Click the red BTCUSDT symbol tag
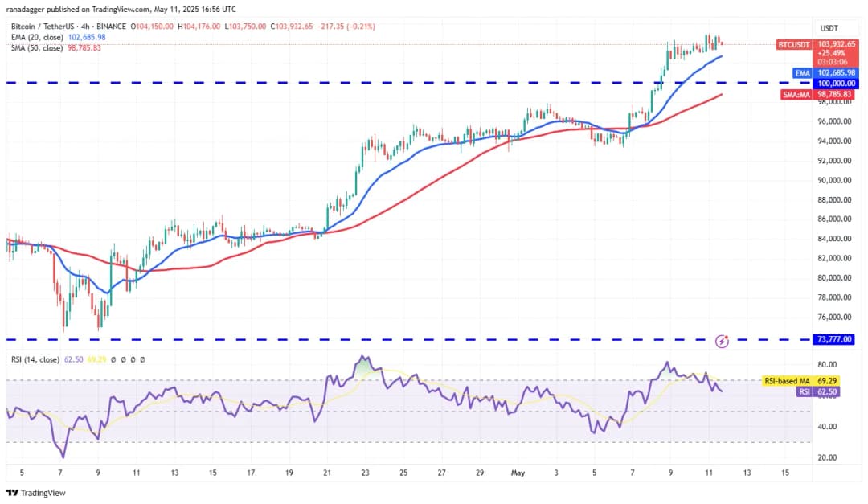 (796, 44)
